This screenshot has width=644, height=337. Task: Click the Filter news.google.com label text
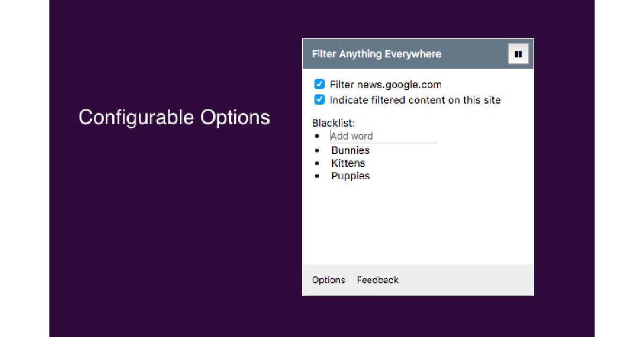385,85
